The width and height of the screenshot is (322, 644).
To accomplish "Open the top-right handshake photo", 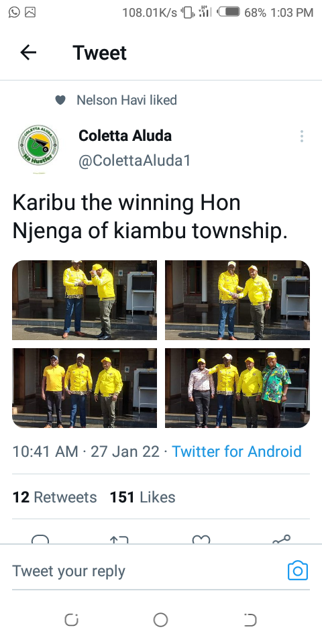I will click(237, 301).
